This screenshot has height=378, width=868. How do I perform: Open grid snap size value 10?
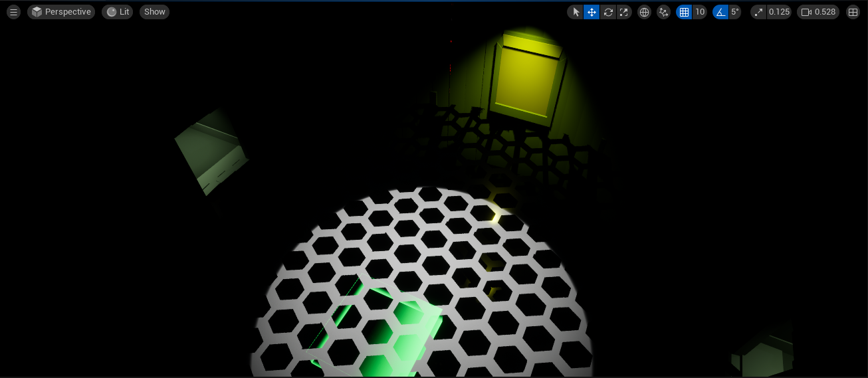coord(700,12)
